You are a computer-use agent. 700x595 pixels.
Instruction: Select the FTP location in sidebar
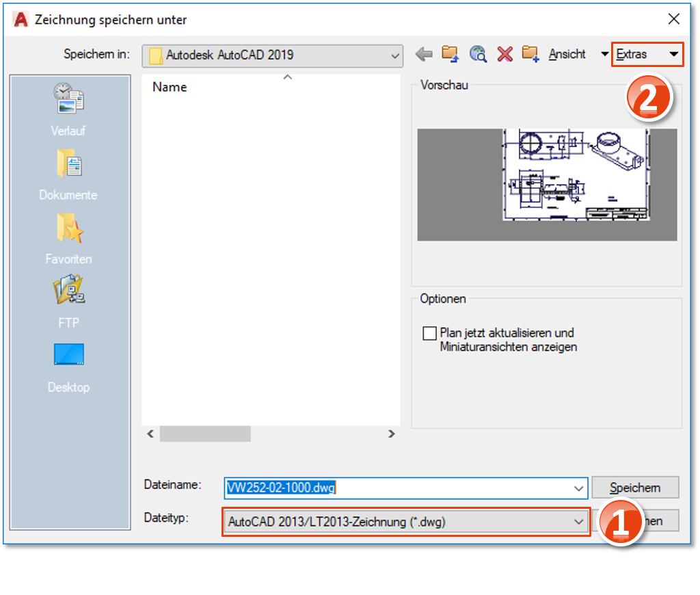(68, 301)
